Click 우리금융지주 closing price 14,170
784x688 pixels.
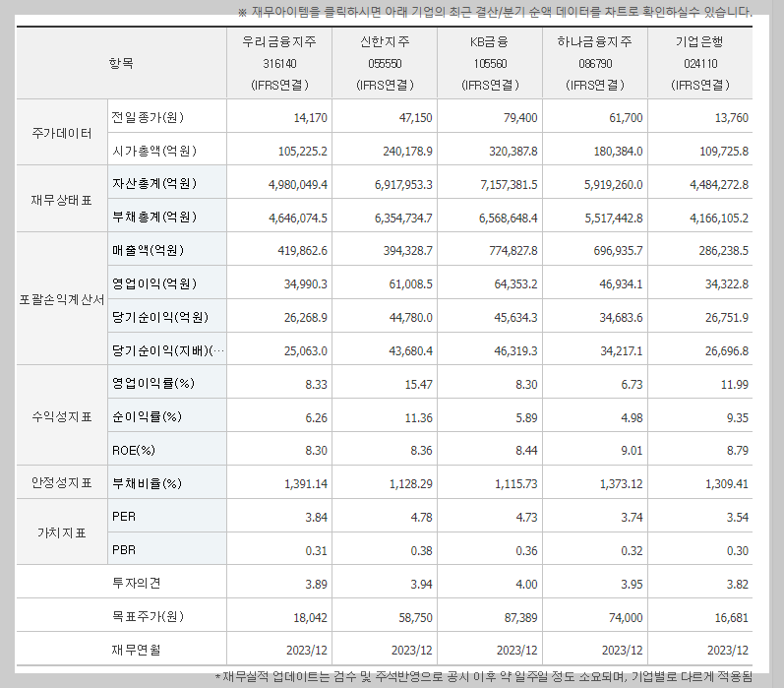(310, 118)
